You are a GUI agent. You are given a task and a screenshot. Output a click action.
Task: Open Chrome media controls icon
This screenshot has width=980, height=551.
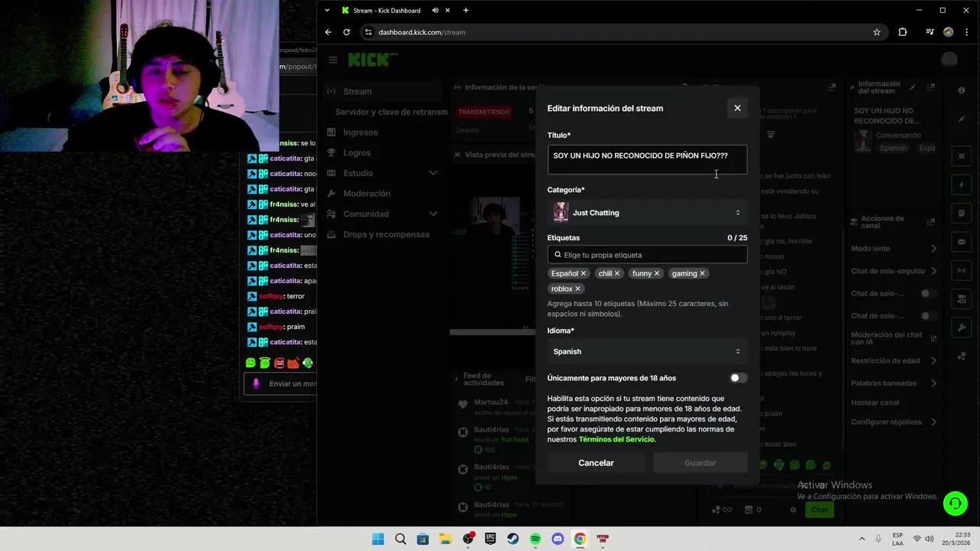pyautogui.click(x=929, y=32)
